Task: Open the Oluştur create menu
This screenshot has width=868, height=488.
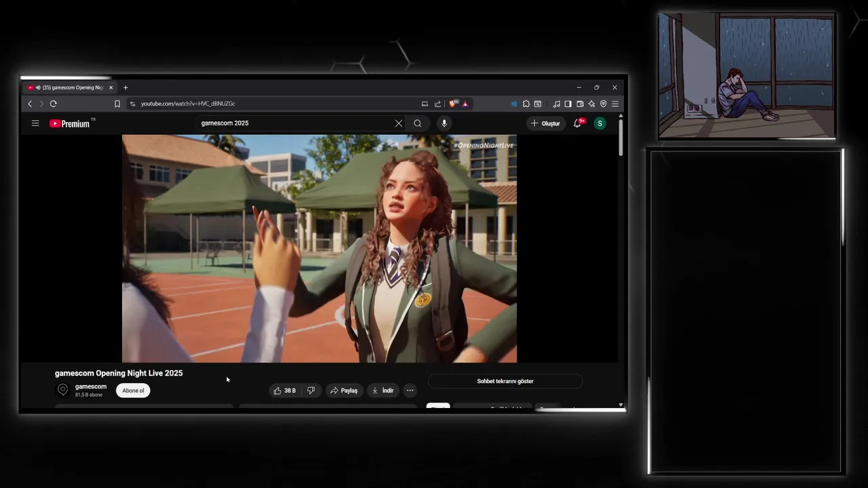Action: 545,123
